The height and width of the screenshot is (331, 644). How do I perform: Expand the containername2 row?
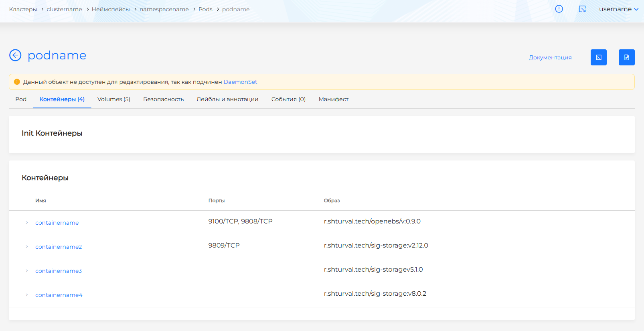(x=27, y=247)
